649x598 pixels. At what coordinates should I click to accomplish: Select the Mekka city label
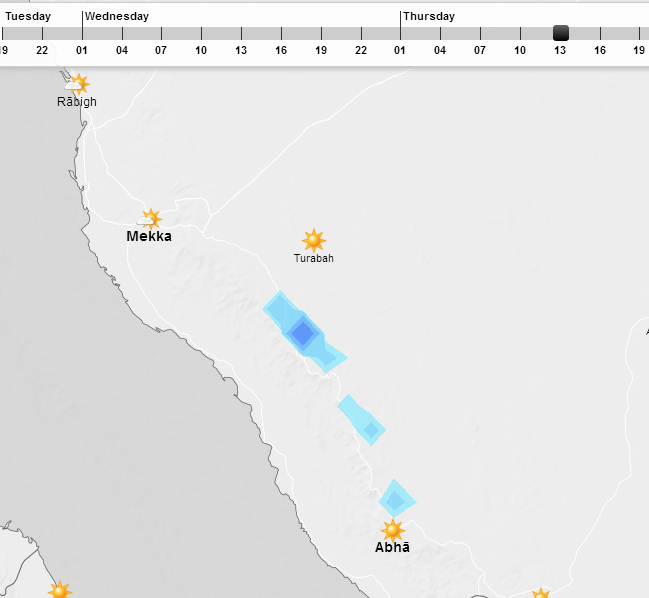pyautogui.click(x=149, y=236)
